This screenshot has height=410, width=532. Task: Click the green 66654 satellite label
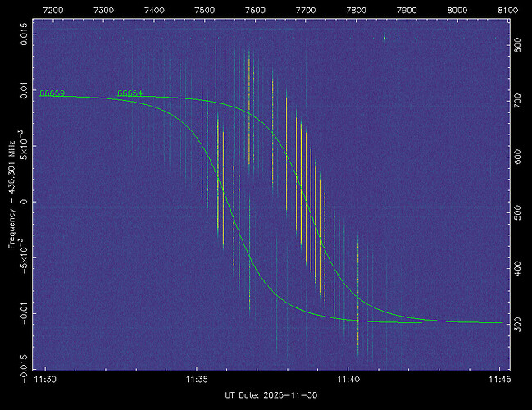click(x=130, y=93)
